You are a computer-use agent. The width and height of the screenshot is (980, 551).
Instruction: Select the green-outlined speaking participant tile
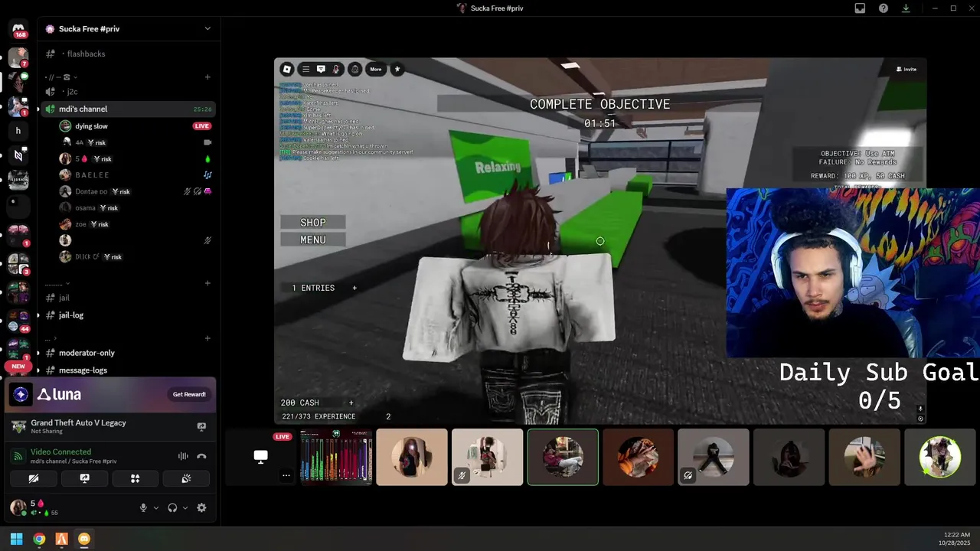click(x=563, y=457)
